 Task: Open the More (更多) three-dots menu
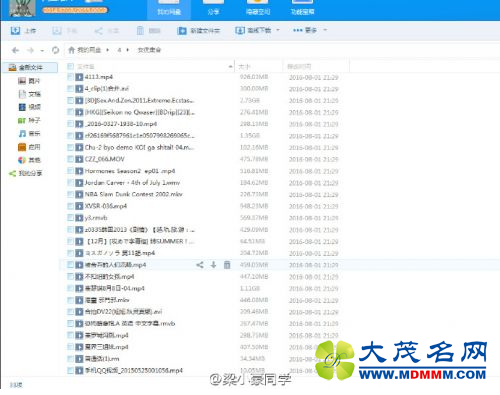click(x=297, y=30)
